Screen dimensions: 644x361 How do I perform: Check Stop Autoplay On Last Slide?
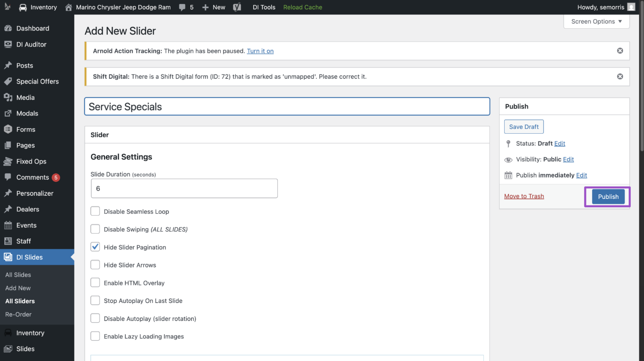coord(95,300)
